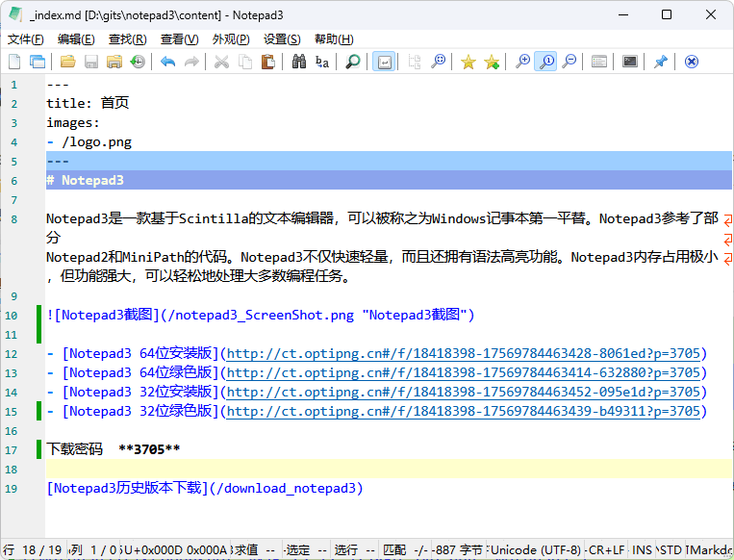Viewport: 734px width, 560px height.
Task: Click the 匹配 matches status entry
Action: coord(404,549)
